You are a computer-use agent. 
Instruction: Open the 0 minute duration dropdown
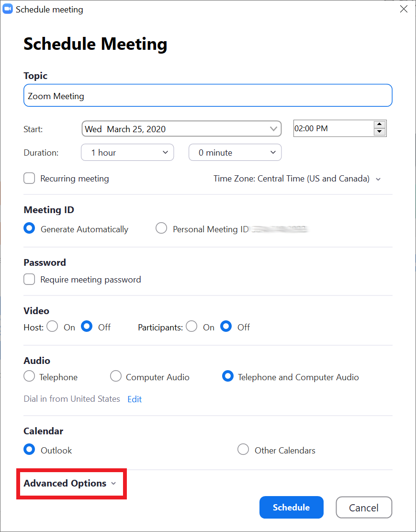tap(235, 152)
